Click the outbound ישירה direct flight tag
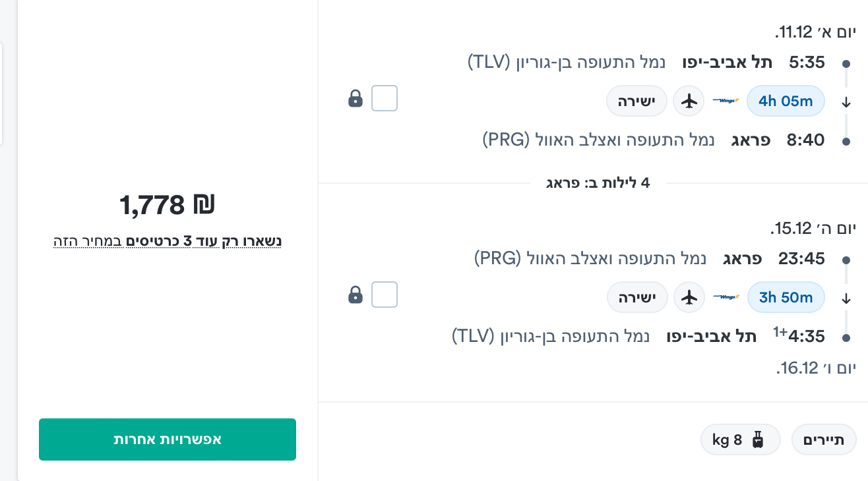 click(636, 101)
